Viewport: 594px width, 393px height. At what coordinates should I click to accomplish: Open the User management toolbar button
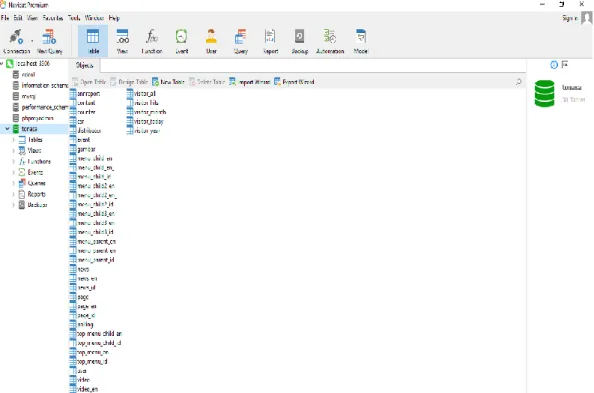point(211,41)
